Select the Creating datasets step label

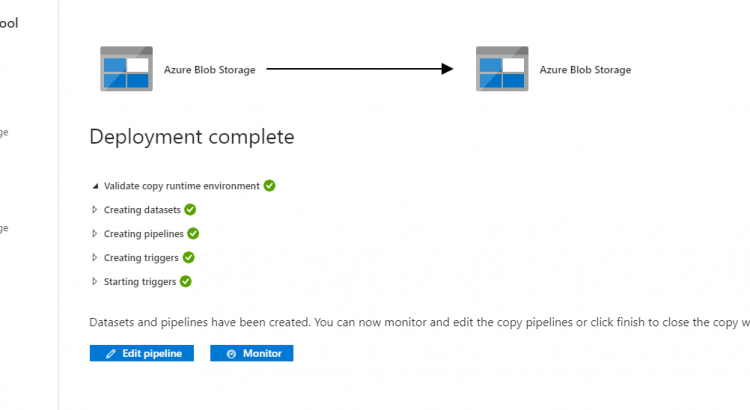point(142,210)
